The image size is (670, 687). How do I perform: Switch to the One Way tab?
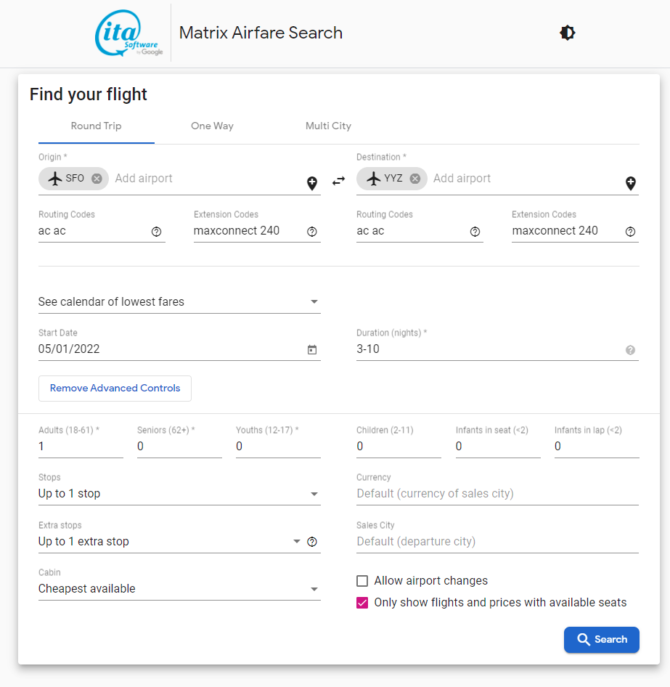212,126
